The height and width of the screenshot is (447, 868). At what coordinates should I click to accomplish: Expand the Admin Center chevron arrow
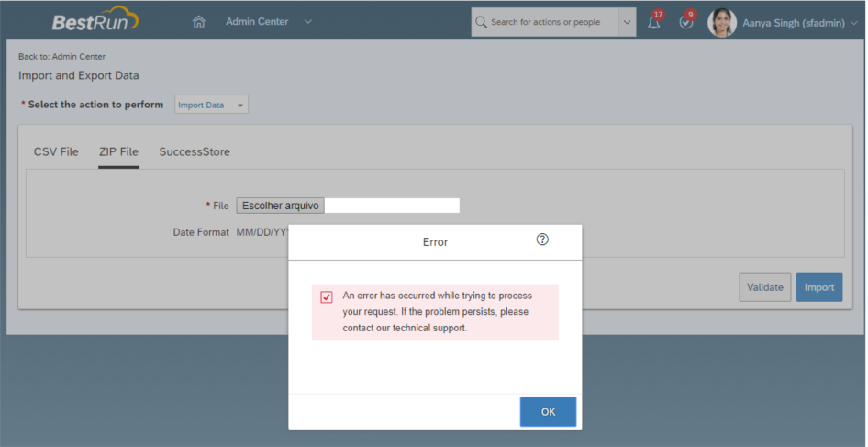308,22
